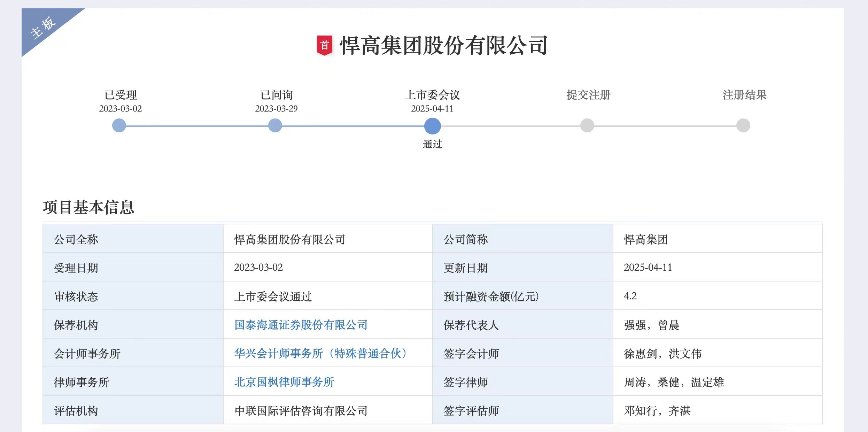868x432 pixels.
Task: Click the 上市委会议通过 status value
Action: pos(273,297)
